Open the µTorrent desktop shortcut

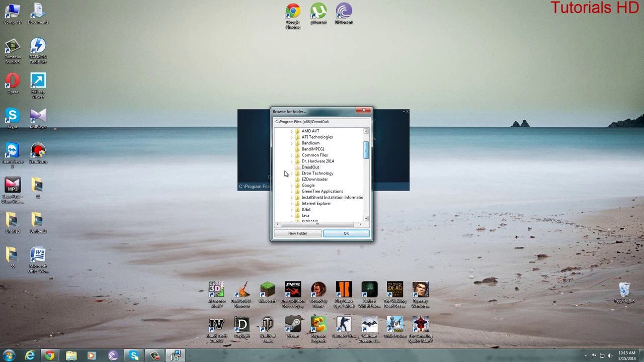318,14
